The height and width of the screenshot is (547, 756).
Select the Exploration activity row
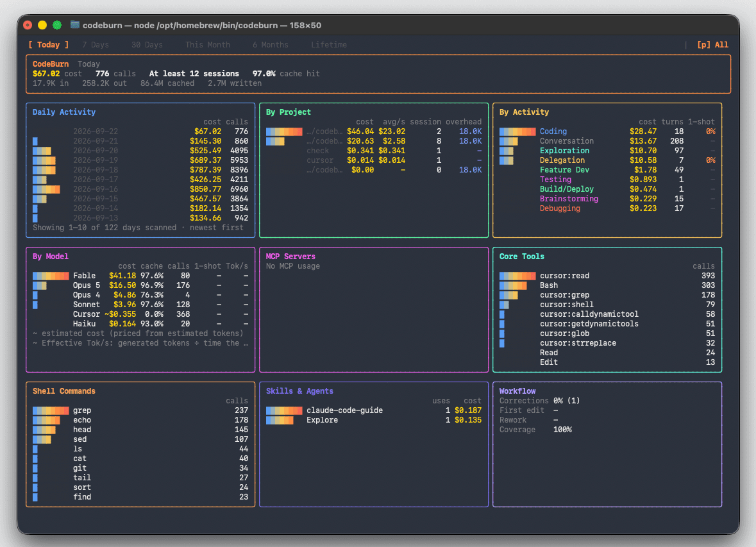pyautogui.click(x=607, y=151)
